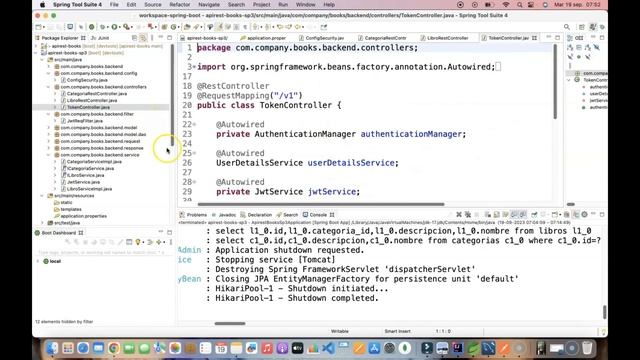Expand the local node in Boot Dashboard
The image size is (640, 360).
click(x=38, y=261)
